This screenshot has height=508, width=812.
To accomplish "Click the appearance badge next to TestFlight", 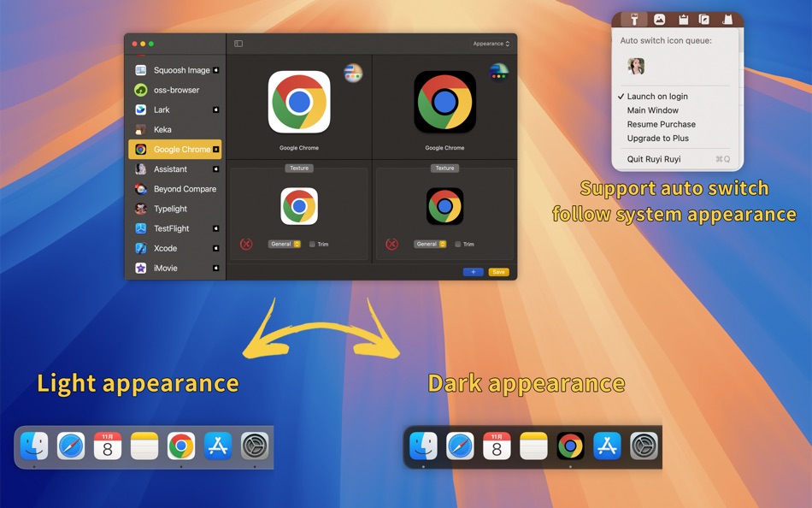I will pos(216,228).
